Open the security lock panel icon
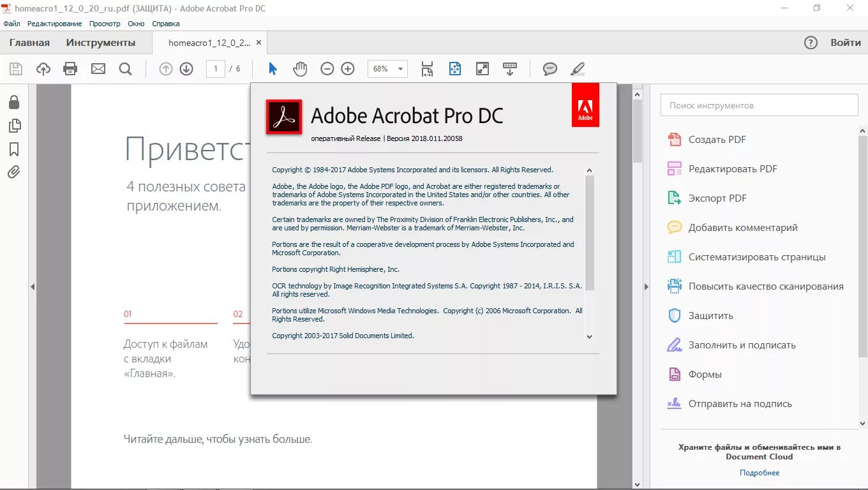The height and width of the screenshot is (490, 868). [x=14, y=102]
